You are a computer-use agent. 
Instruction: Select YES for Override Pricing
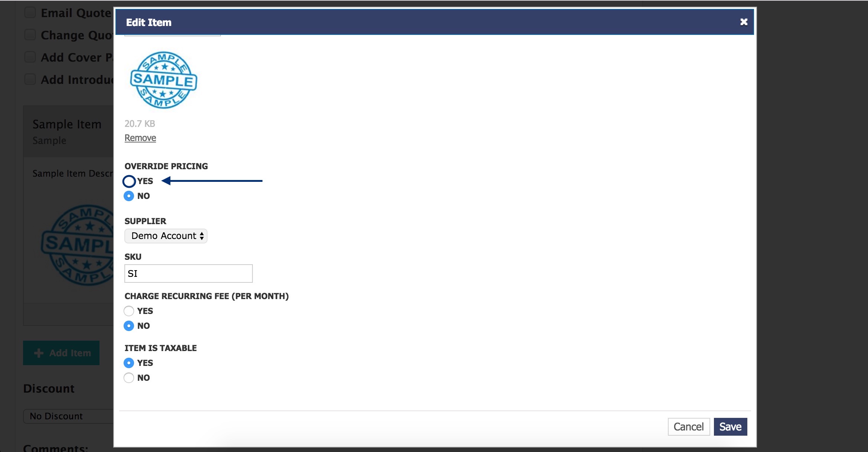tap(129, 181)
